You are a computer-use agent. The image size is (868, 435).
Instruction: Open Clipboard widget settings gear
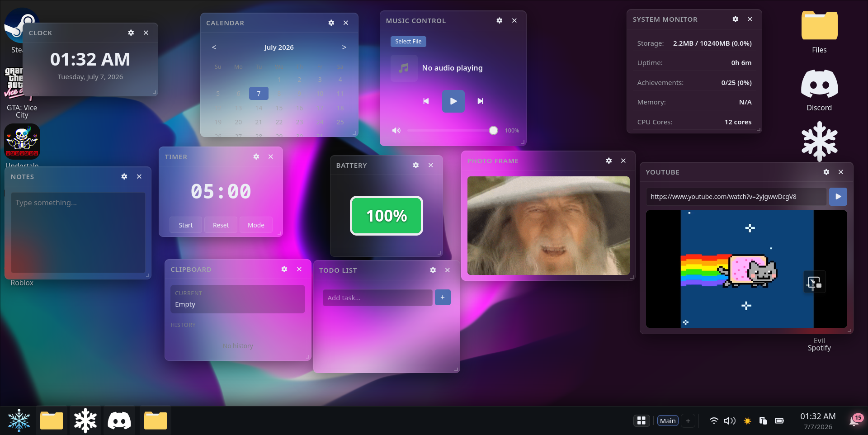pos(284,270)
